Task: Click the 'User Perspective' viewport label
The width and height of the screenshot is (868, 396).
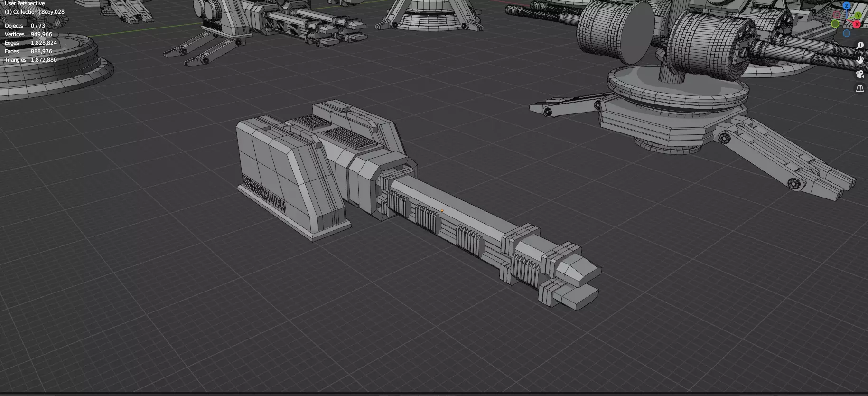Action: click(25, 3)
